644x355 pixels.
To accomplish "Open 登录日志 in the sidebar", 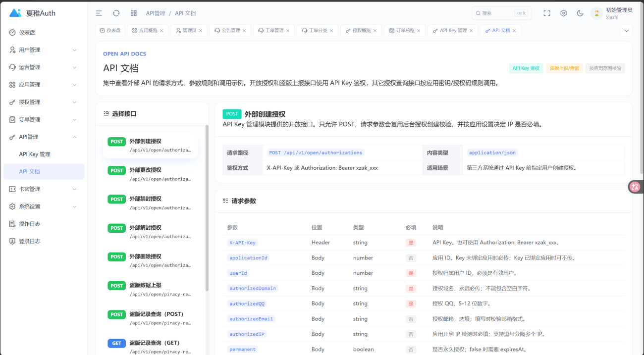I will [x=44, y=241].
